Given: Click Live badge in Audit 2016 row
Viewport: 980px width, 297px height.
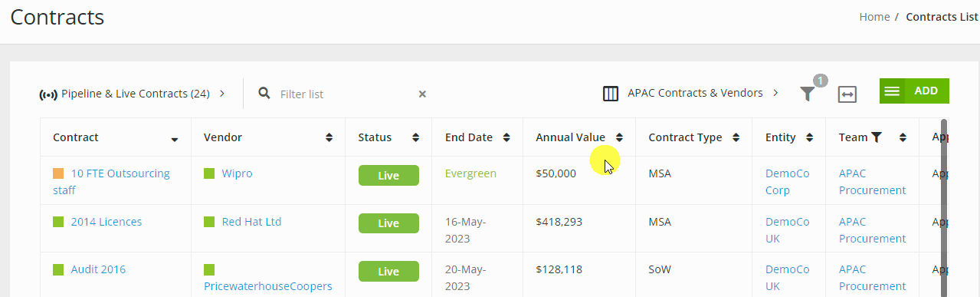Looking at the screenshot, I should tap(388, 271).
